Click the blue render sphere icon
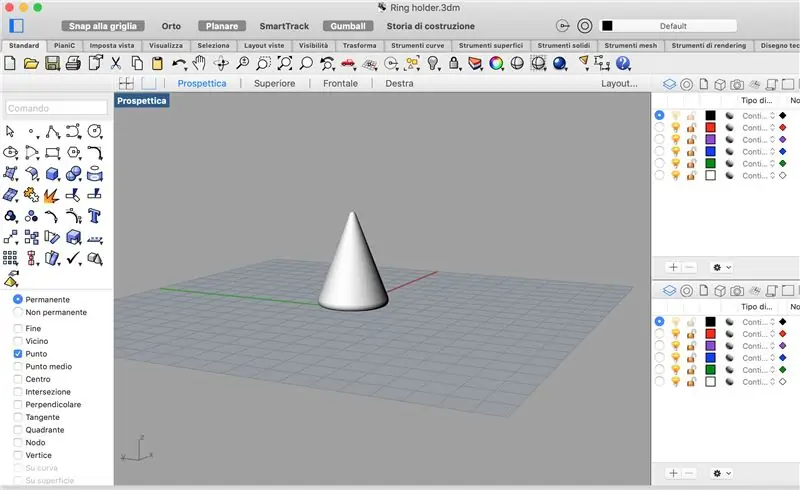Viewport: 800px width, 490px height. 560,63
